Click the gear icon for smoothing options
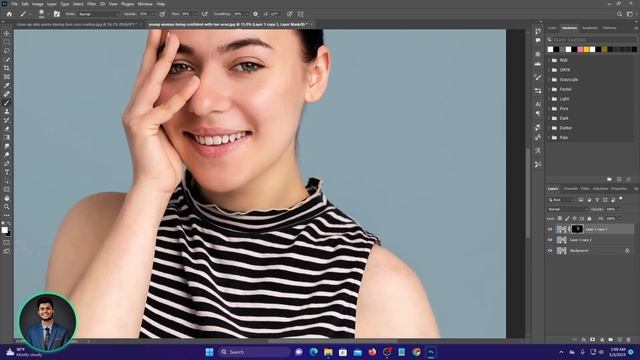 tap(256, 14)
